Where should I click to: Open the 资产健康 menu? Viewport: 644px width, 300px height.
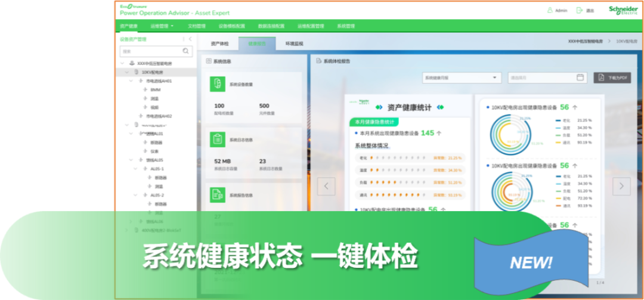tap(129, 26)
